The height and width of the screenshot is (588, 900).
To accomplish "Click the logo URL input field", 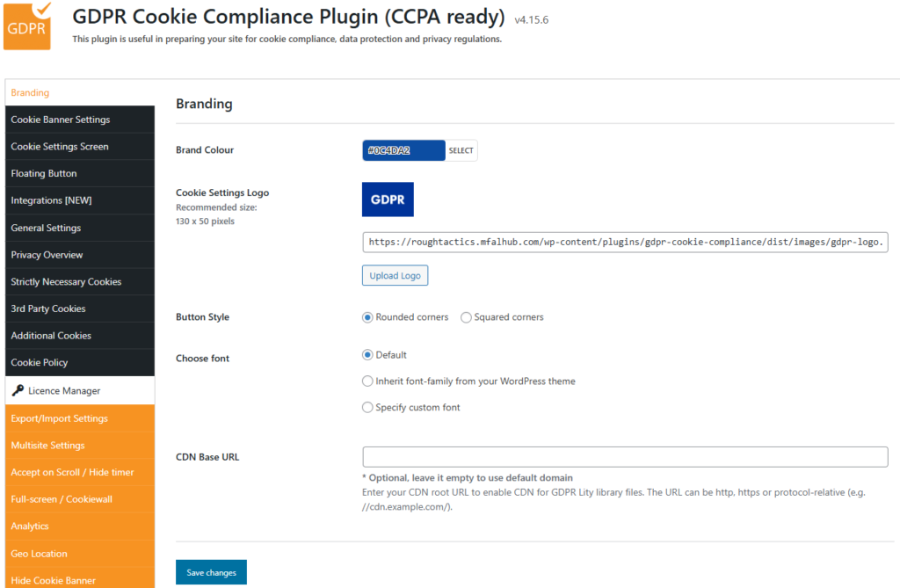I will coord(625,243).
